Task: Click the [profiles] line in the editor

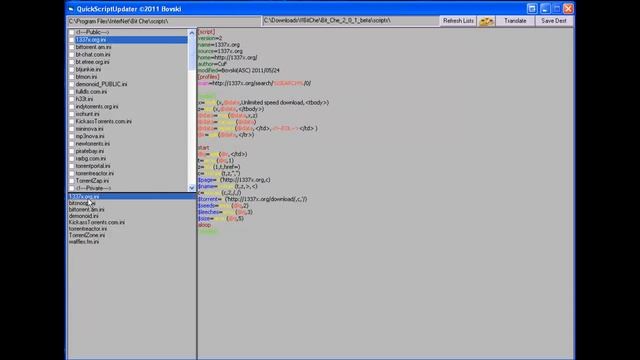Action: (x=208, y=77)
